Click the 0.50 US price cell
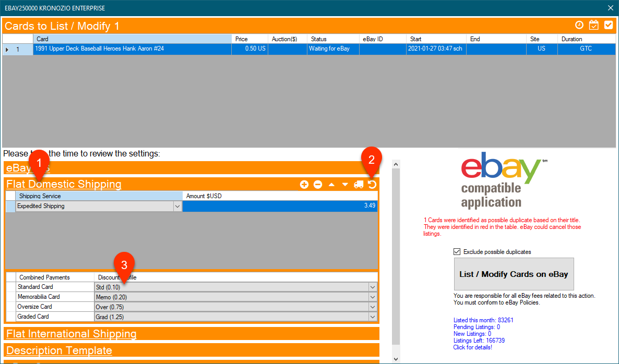This screenshot has height=364, width=619. 249,49
